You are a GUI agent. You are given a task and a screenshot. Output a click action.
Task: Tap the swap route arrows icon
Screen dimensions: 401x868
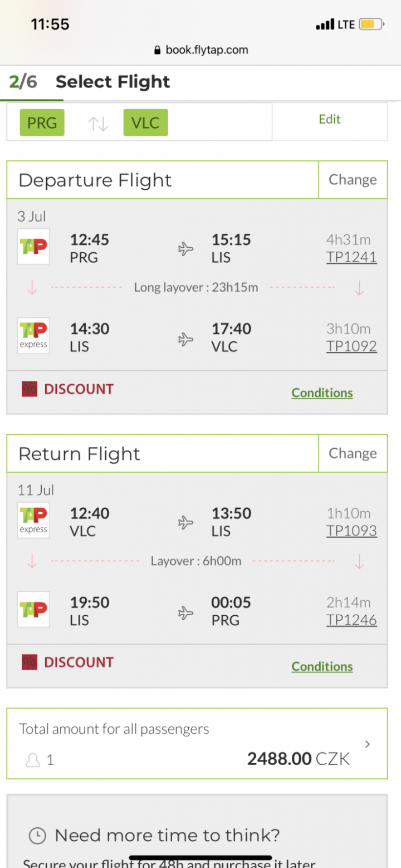click(x=99, y=123)
